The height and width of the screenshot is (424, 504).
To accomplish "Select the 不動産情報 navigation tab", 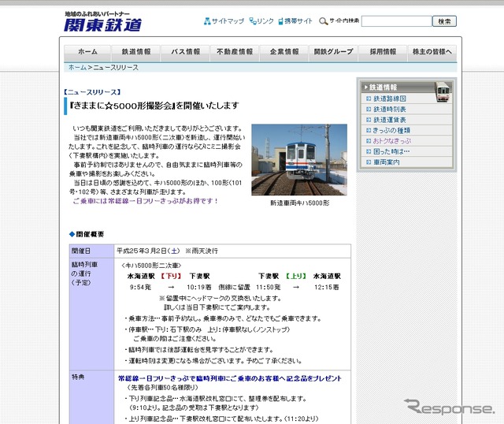I will (235, 52).
